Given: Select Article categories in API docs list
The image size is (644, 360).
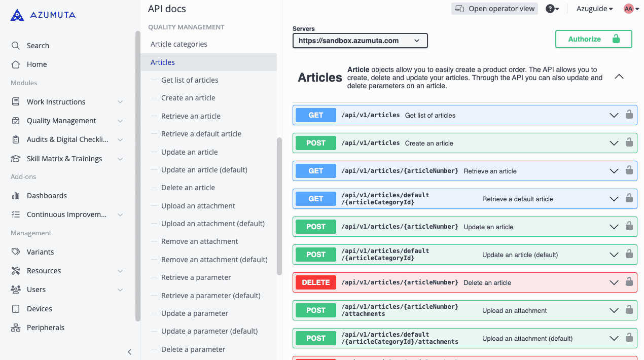Looking at the screenshot, I should pos(179,44).
